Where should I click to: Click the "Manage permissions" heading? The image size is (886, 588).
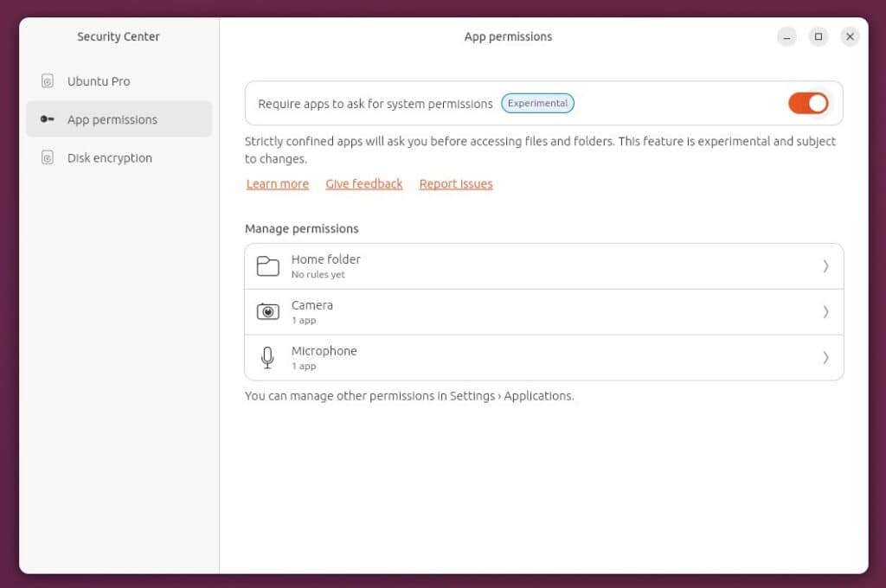coord(302,229)
